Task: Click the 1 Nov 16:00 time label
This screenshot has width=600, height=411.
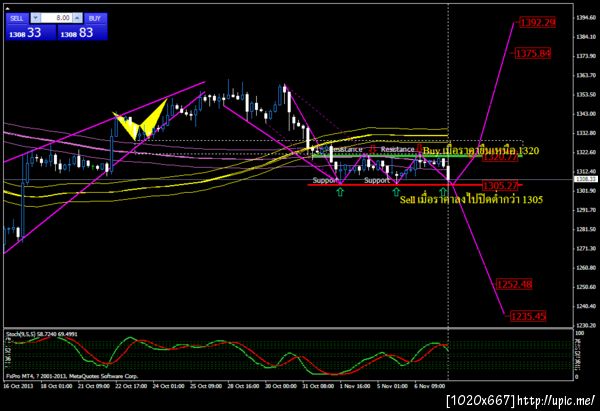Action: (355, 386)
